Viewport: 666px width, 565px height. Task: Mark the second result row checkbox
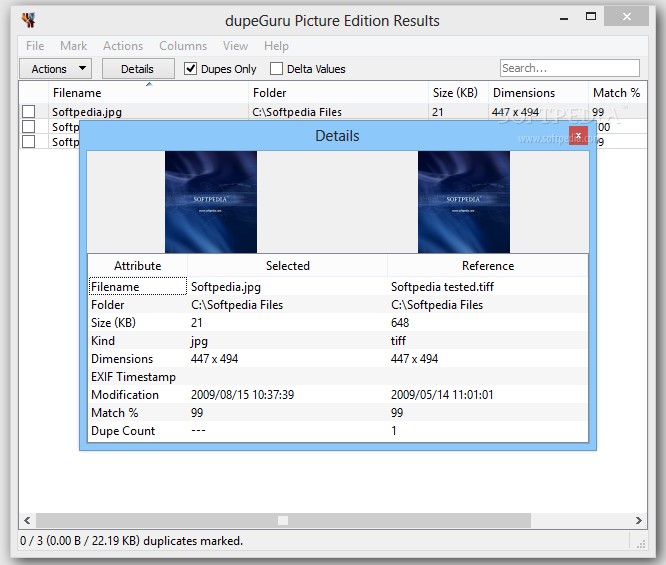(x=28, y=127)
